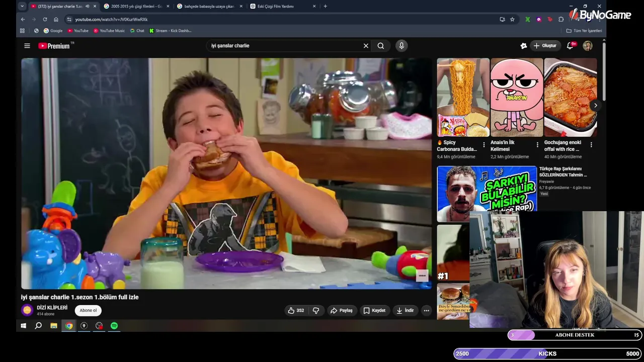Click the sparkle icon beside Oluştur
The image size is (644, 362).
pyautogui.click(x=524, y=46)
